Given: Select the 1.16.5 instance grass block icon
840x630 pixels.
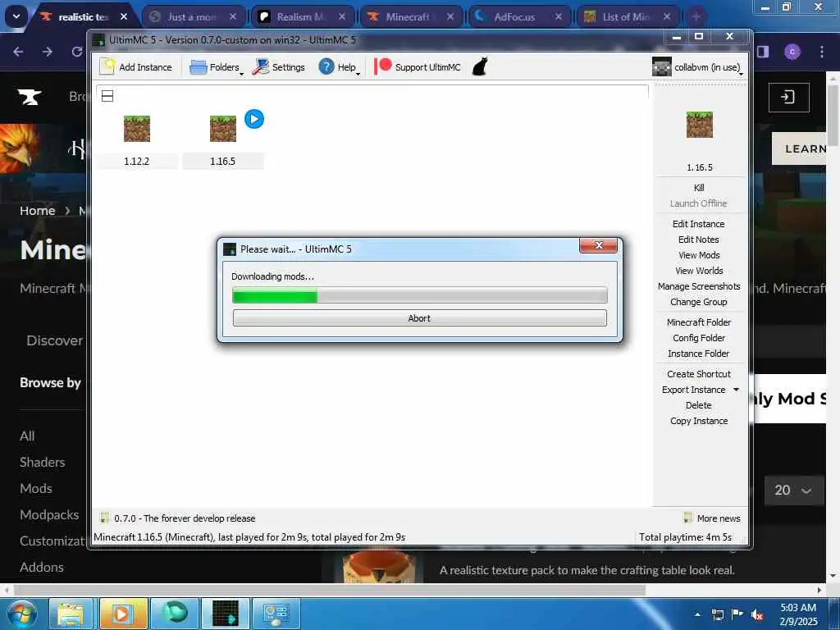Looking at the screenshot, I should [x=223, y=129].
